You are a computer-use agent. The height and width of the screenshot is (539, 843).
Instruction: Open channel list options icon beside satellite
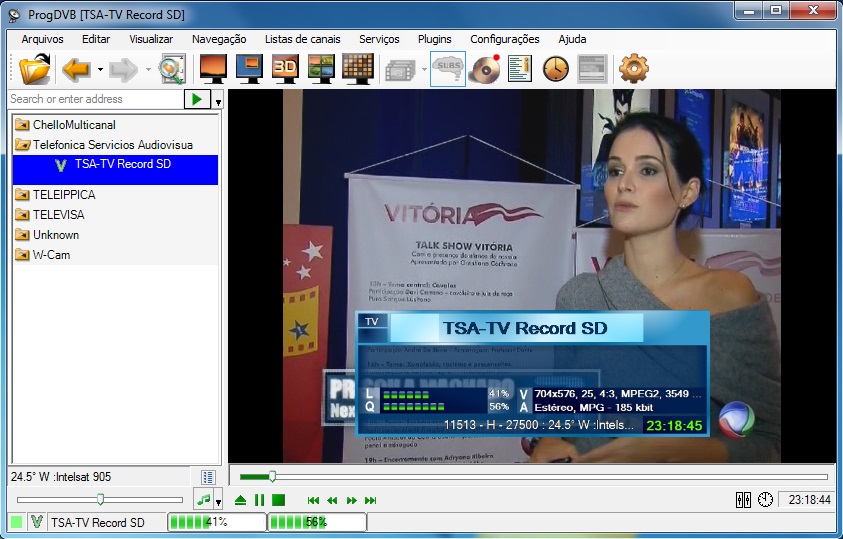point(208,477)
